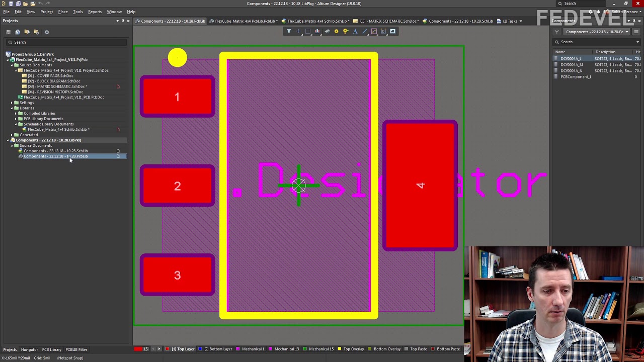
Task: Collapse Components - 22.12.18 - 10.28.LibPkg node
Action: [8, 140]
